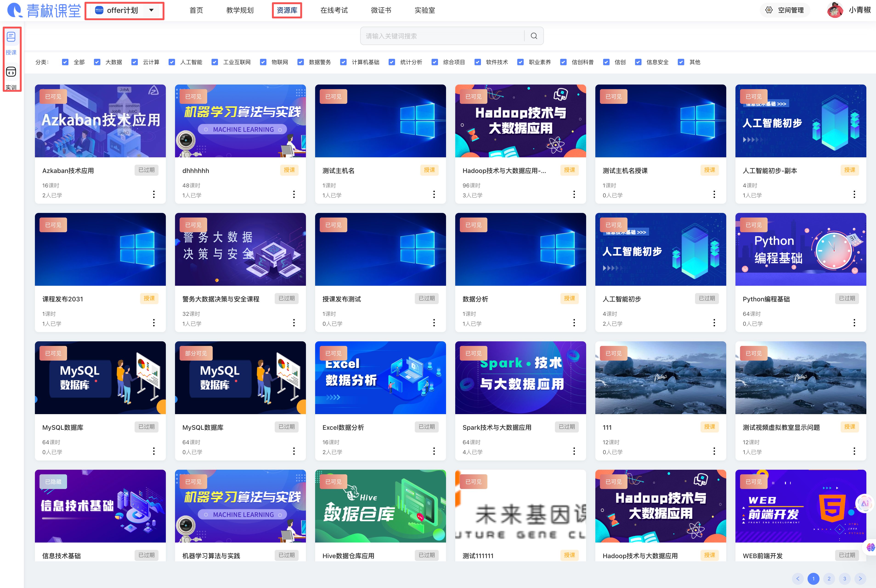876x588 pixels.
Task: Toggle the 人工智能 category checkbox
Action: tap(172, 62)
